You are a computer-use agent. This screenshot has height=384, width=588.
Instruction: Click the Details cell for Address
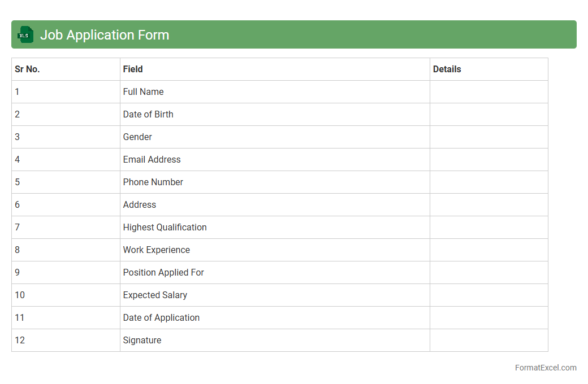(x=488, y=204)
